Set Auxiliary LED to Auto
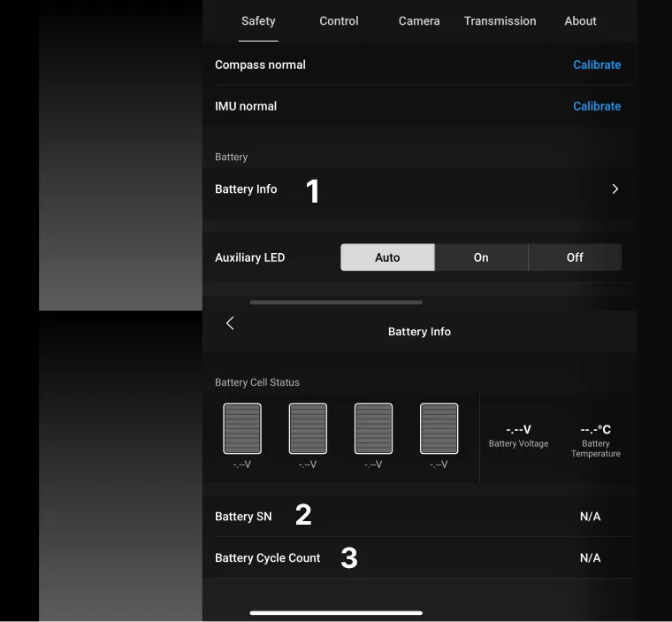Viewport: 672px width, 622px height. pyautogui.click(x=387, y=257)
